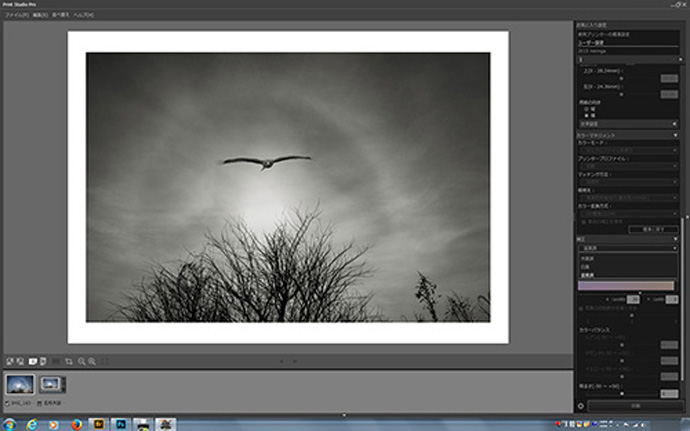690x431 pixels.
Task: Click the crop tool icon
Action: [69, 360]
